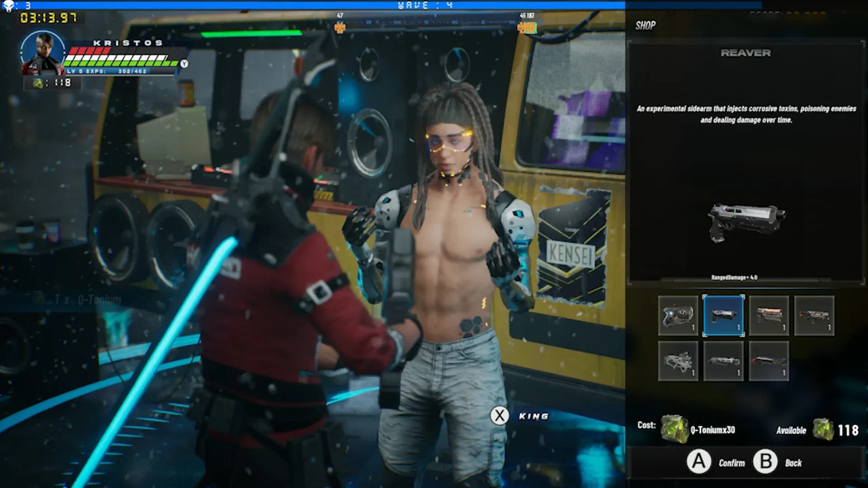Click the KING name label

tap(533, 416)
